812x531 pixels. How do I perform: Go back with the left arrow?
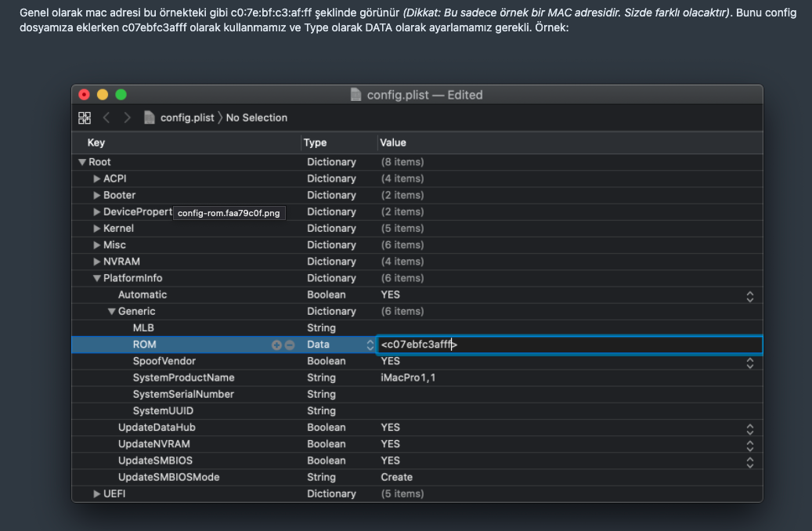coord(106,117)
